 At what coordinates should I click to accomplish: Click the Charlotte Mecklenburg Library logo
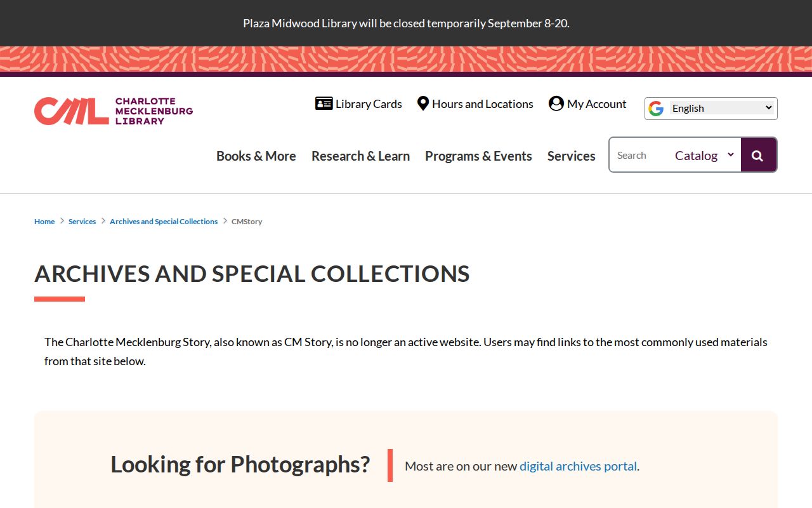point(114,111)
